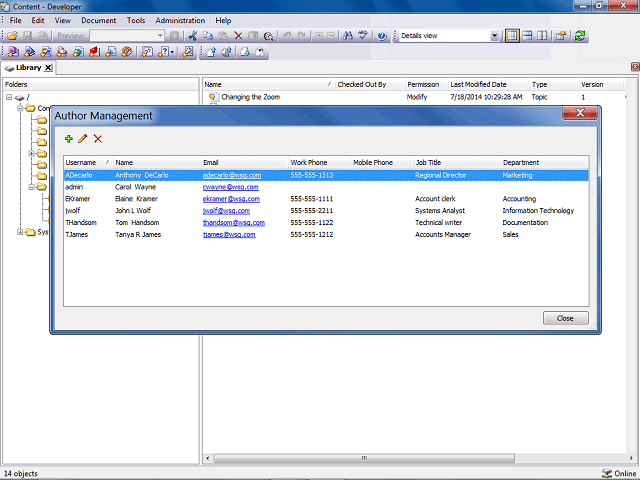Click the blue question mark Help icon

(x=382, y=36)
